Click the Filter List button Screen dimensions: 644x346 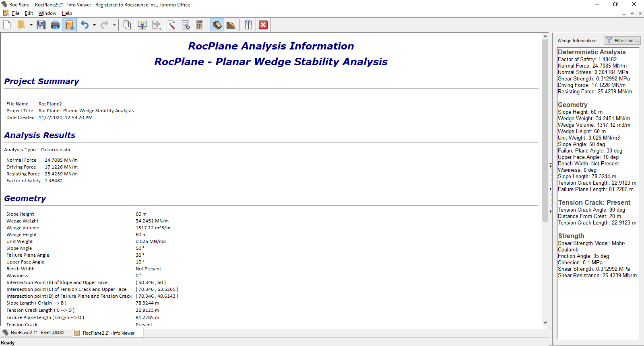click(622, 41)
